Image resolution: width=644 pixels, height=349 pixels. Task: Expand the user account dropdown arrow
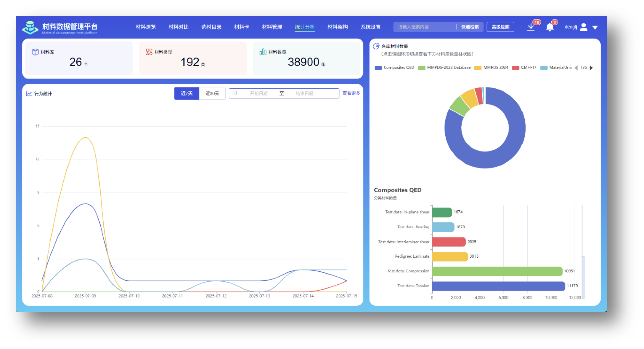coord(595,28)
